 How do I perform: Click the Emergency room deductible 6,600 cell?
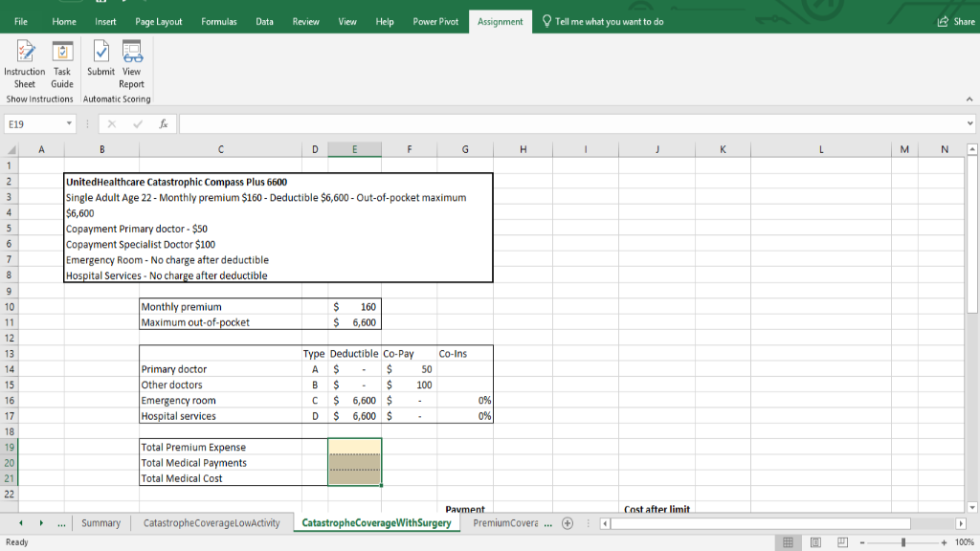click(x=354, y=401)
